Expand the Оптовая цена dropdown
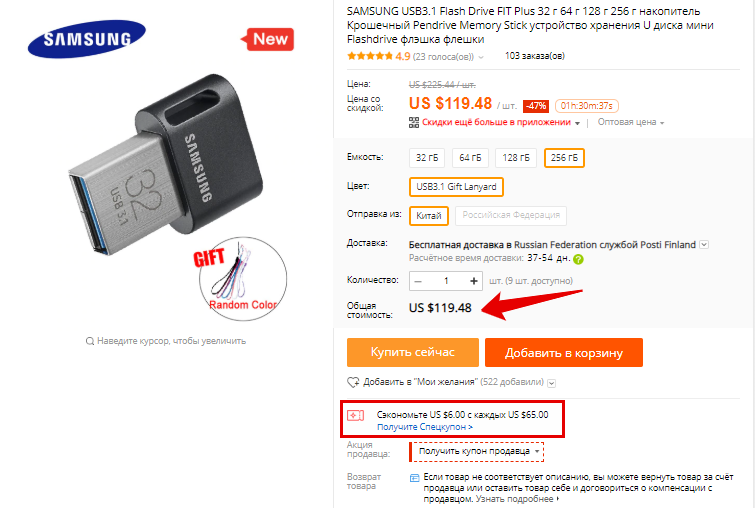Screen dimensions: 755x508 click(631, 122)
